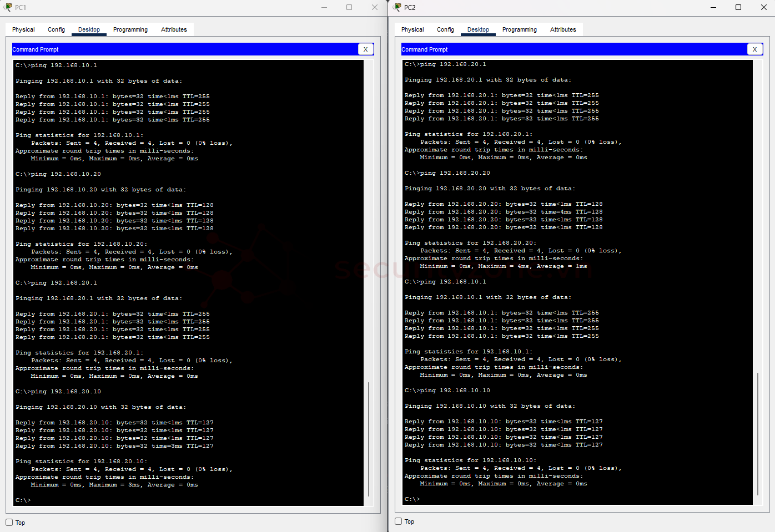The width and height of the screenshot is (775, 532).
Task: Click 'ping 192.168.20.1' command in PC2 terminal
Action: coord(453,64)
